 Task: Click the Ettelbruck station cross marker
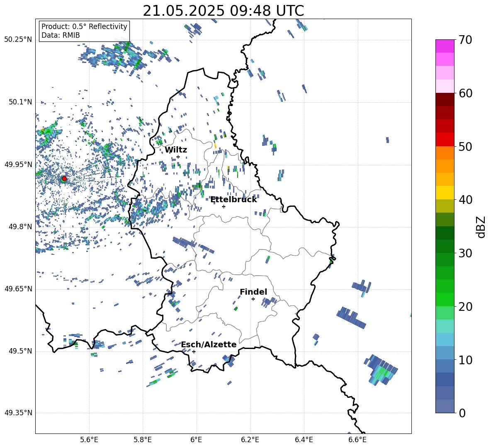(224, 206)
